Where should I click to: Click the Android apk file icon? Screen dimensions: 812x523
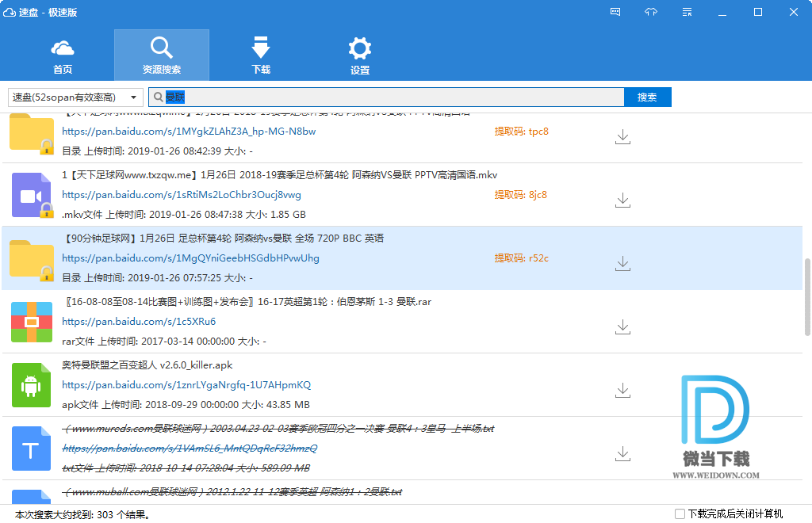[31, 385]
